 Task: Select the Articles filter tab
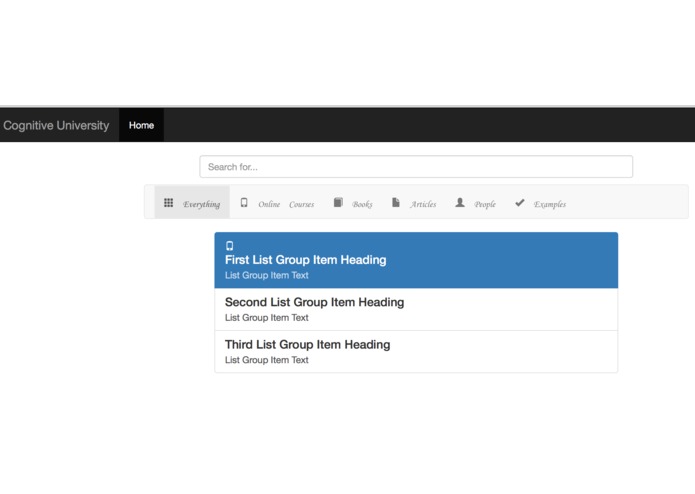[x=414, y=202]
